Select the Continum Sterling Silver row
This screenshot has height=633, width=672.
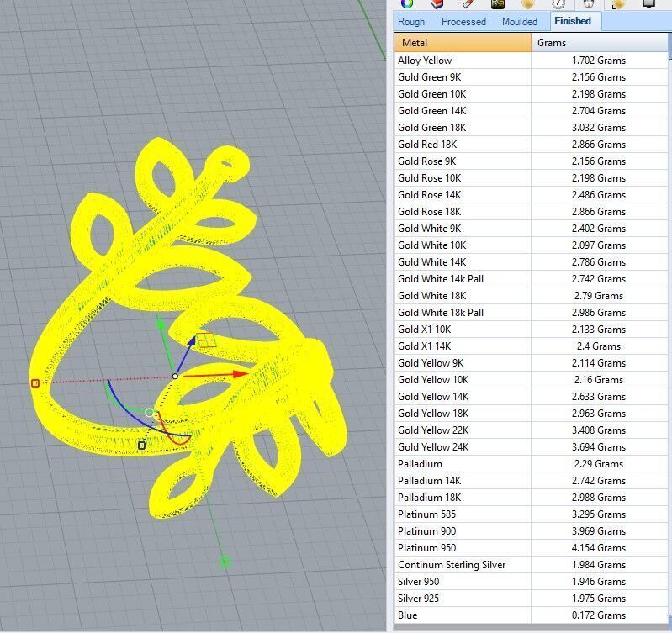531,564
